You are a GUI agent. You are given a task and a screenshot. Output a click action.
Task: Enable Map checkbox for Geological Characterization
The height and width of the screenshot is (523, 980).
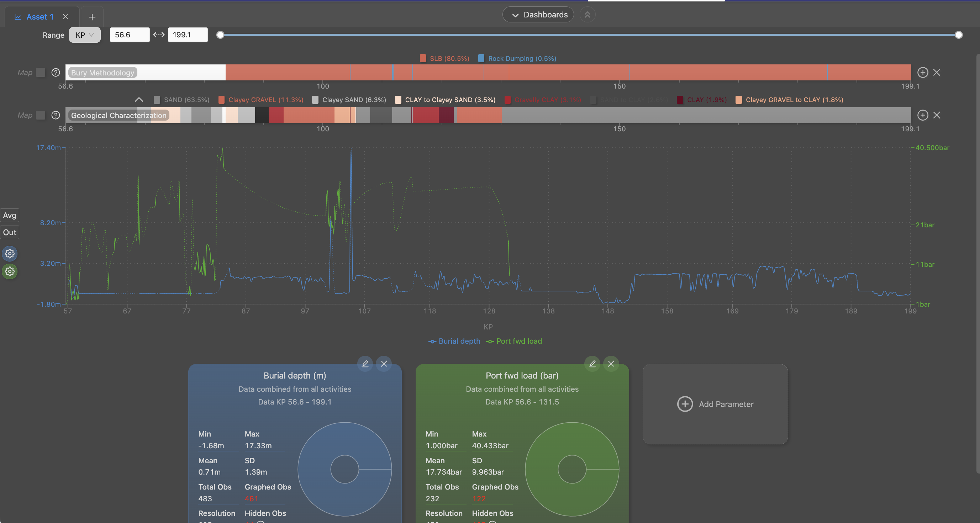[41, 115]
